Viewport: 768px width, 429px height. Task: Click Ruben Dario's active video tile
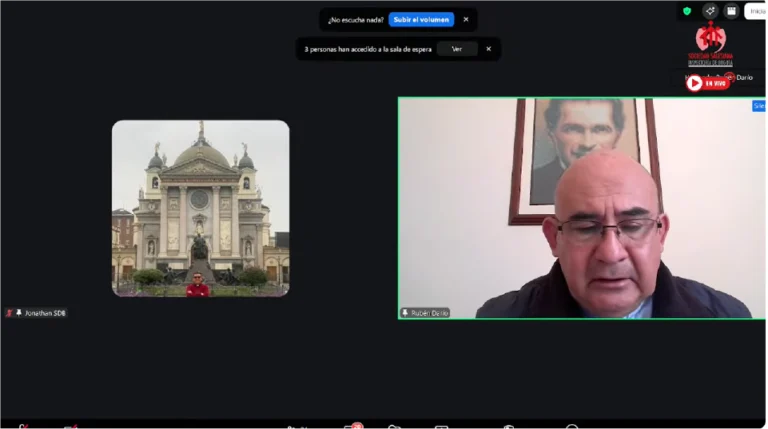pyautogui.click(x=581, y=208)
